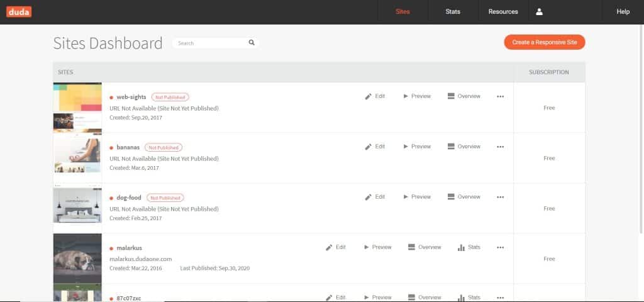The width and height of the screenshot is (644, 302).
Task: Open the malarkus.dudaone.com URL
Action: (x=140, y=259)
